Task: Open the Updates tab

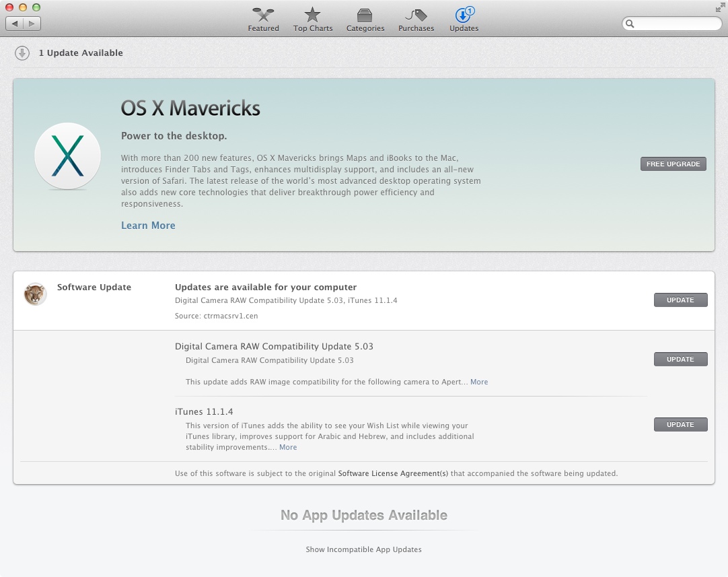Action: pyautogui.click(x=464, y=20)
